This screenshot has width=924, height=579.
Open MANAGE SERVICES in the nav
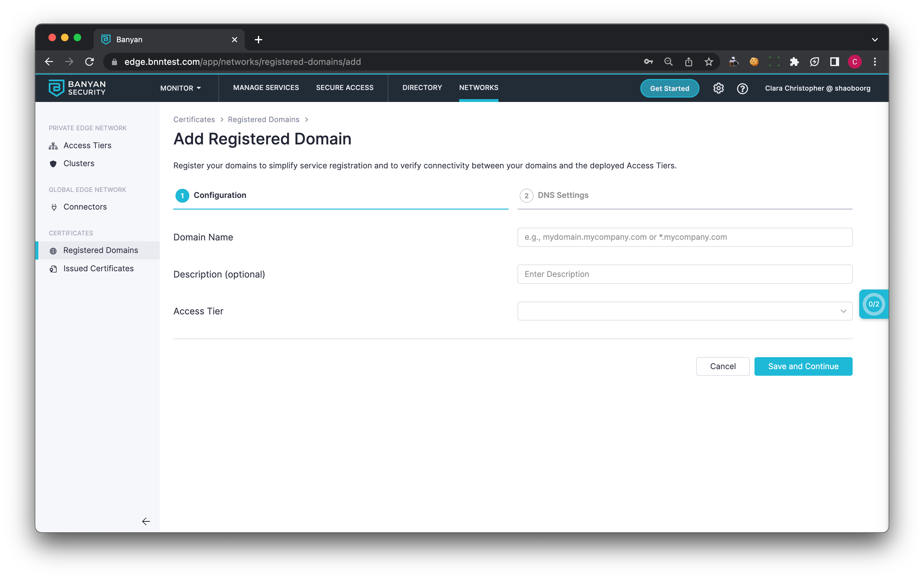pos(266,88)
